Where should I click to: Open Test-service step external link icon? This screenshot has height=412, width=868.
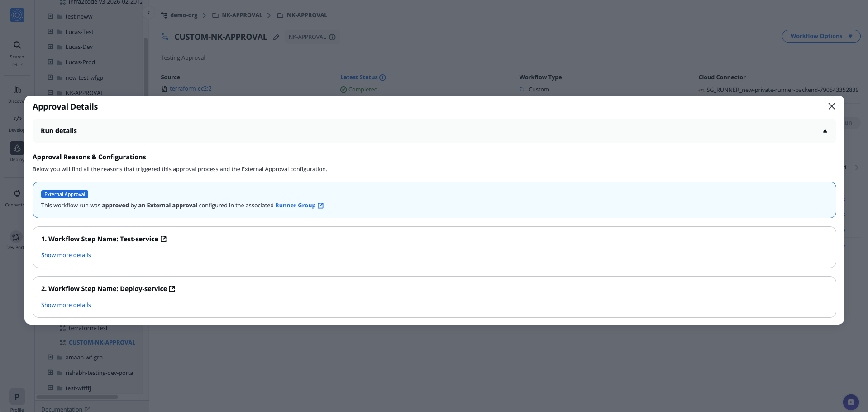(x=164, y=239)
